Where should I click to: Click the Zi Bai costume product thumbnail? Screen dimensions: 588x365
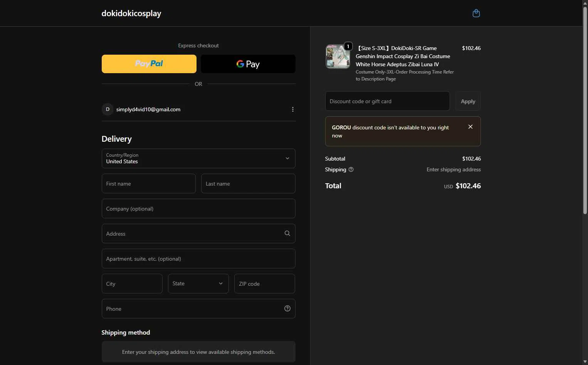(338, 57)
